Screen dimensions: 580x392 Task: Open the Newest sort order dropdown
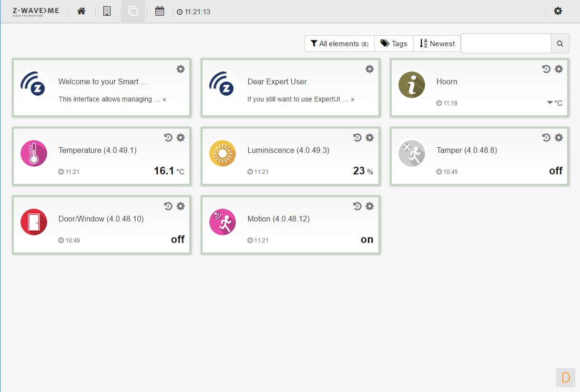[437, 44]
